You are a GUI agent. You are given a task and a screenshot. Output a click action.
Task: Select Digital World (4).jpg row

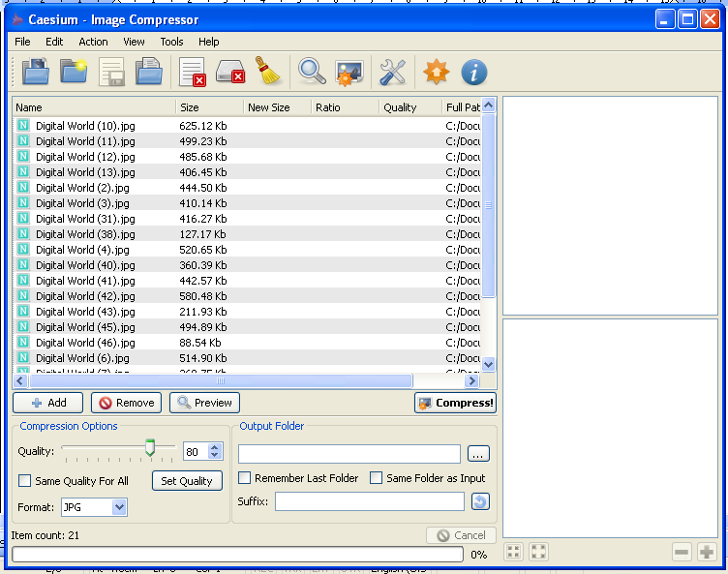pos(247,250)
